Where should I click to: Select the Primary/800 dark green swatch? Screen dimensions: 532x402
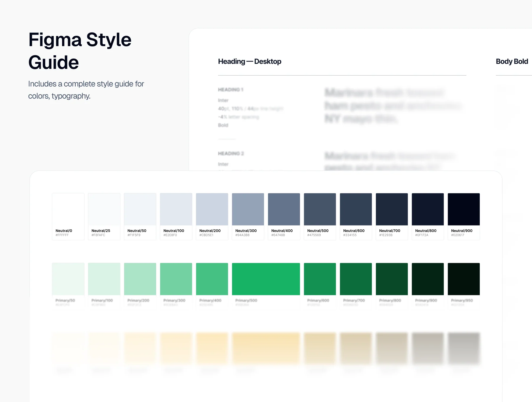point(392,279)
